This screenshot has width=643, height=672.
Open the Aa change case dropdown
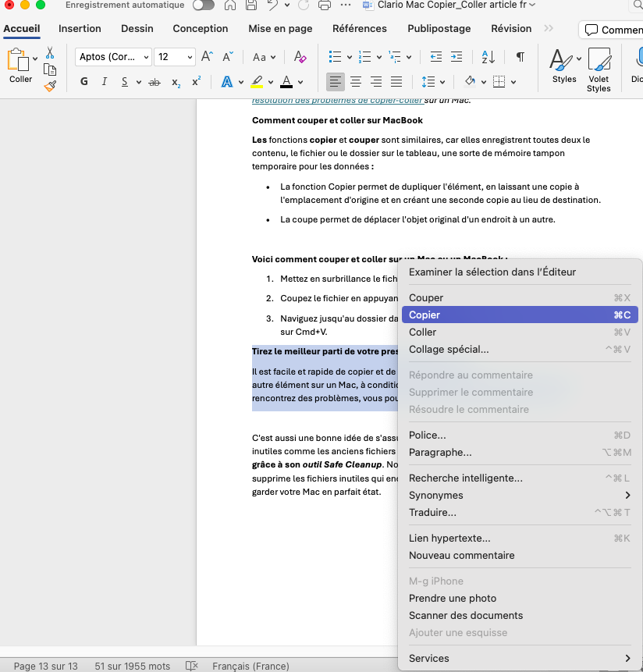click(264, 57)
